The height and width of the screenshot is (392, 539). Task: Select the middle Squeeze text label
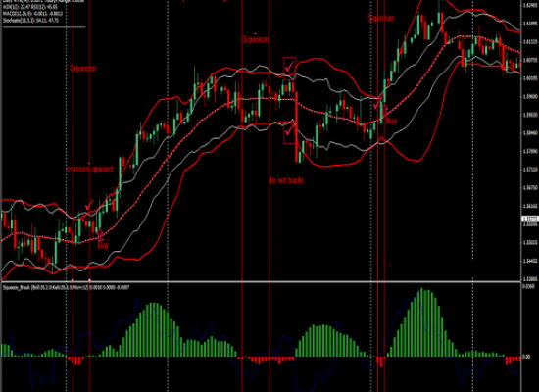pyautogui.click(x=256, y=39)
